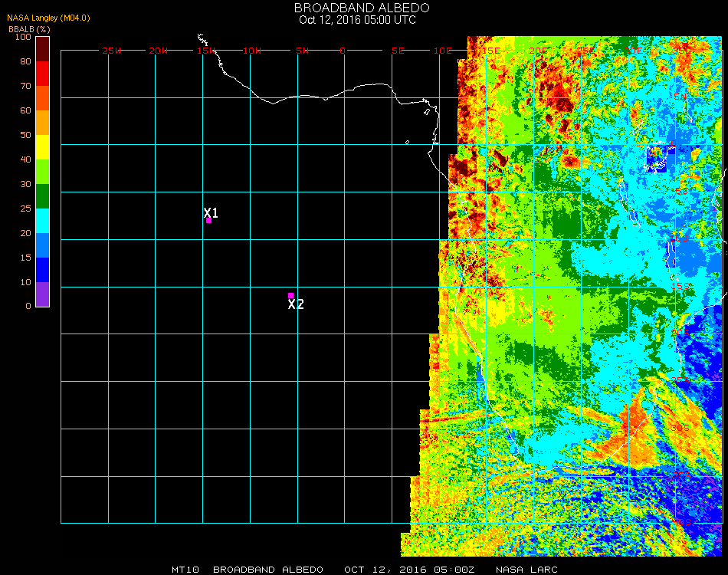Click the 5W longitude label
This screenshot has height=575, width=728.
click(x=302, y=51)
